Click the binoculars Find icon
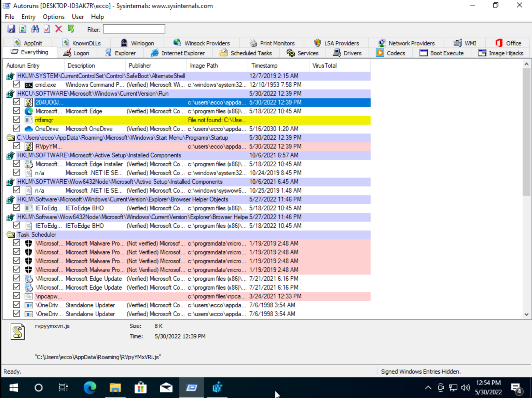 [x=35, y=29]
